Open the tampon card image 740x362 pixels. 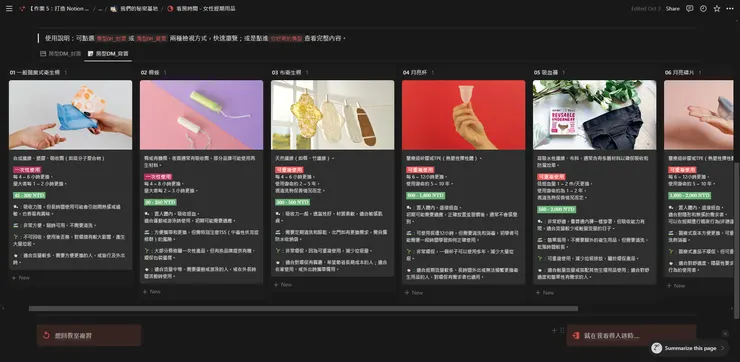tap(202, 115)
